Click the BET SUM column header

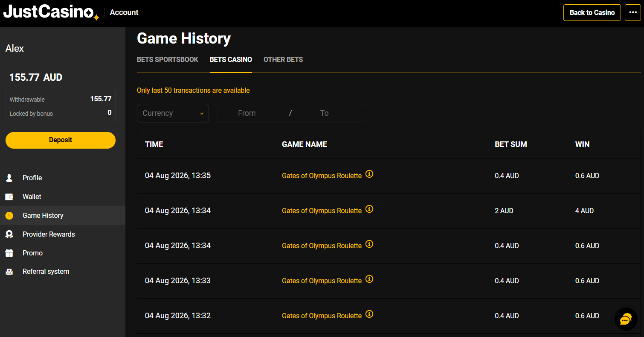coord(511,144)
